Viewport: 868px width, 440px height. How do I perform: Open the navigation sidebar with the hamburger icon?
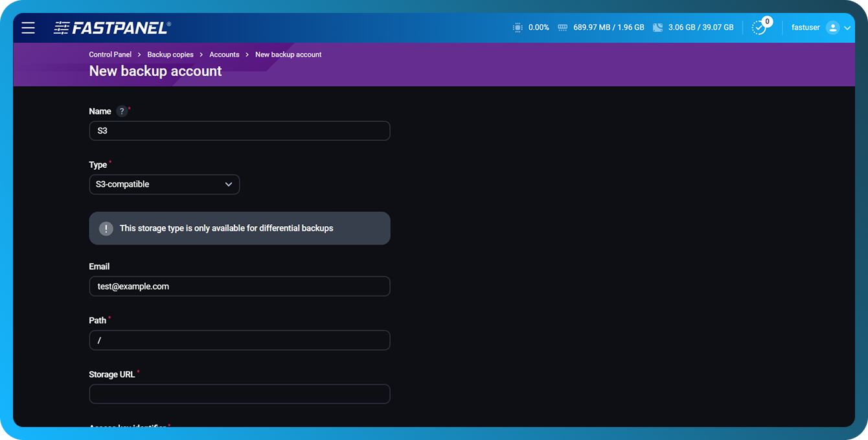(x=27, y=27)
